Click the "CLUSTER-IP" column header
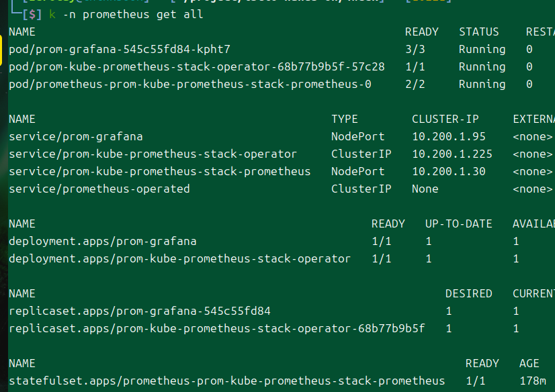 pos(445,119)
